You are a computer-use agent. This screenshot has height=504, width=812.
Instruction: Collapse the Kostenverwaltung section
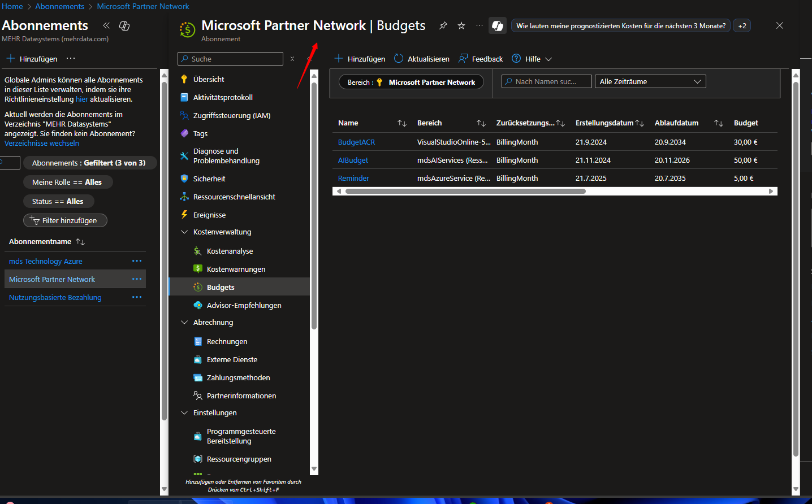184,232
